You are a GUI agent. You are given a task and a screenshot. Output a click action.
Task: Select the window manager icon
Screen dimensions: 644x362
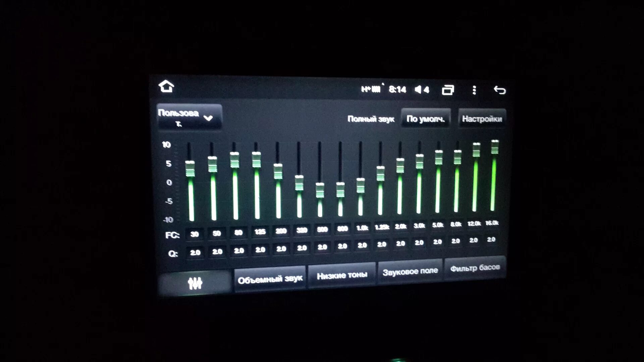447,90
